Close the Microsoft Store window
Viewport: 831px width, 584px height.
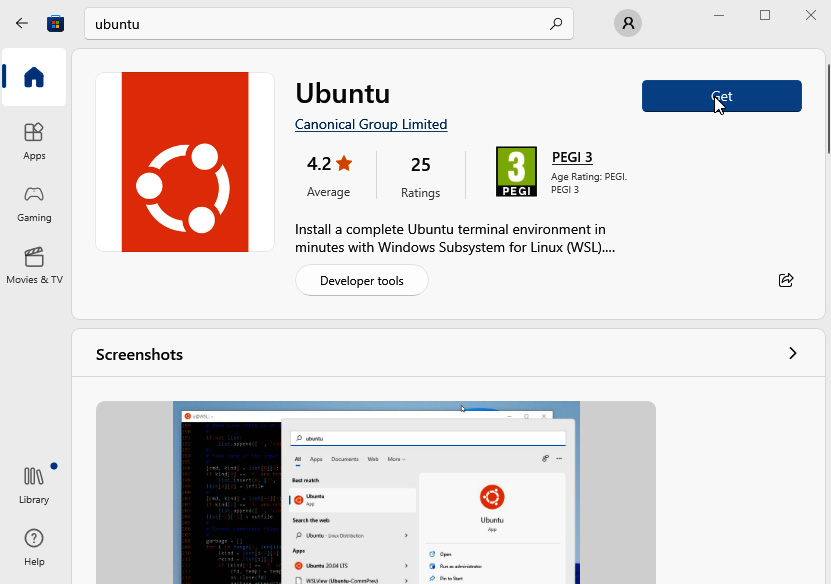pos(811,15)
